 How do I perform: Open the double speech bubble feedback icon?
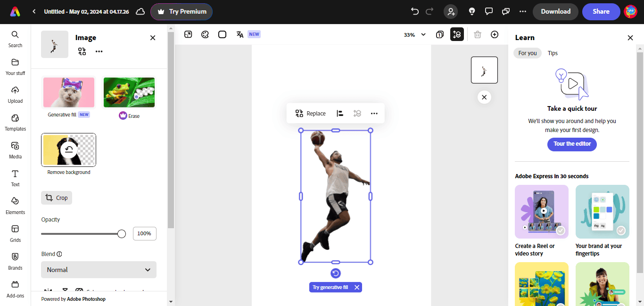pyautogui.click(x=506, y=11)
